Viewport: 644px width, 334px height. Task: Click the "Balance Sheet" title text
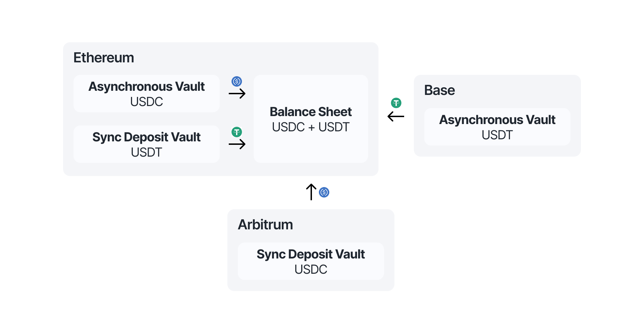(x=311, y=112)
